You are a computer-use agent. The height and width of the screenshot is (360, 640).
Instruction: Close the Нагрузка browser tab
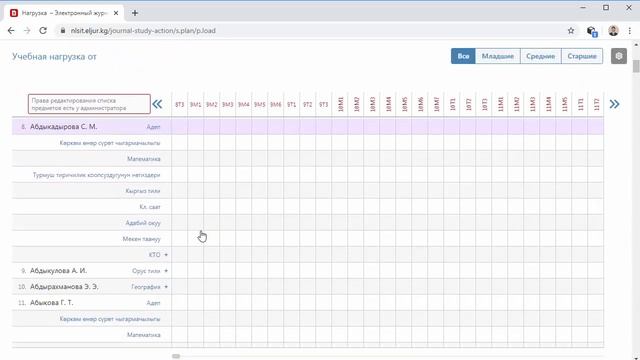point(116,13)
